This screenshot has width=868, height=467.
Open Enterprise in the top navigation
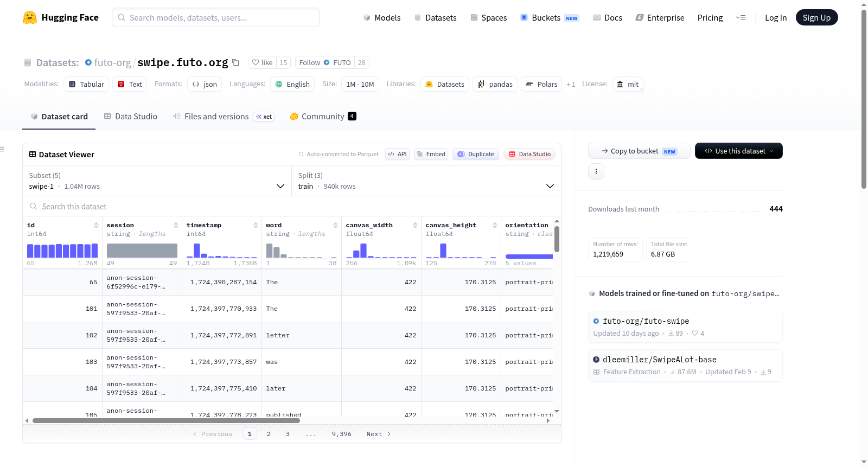[660, 17]
